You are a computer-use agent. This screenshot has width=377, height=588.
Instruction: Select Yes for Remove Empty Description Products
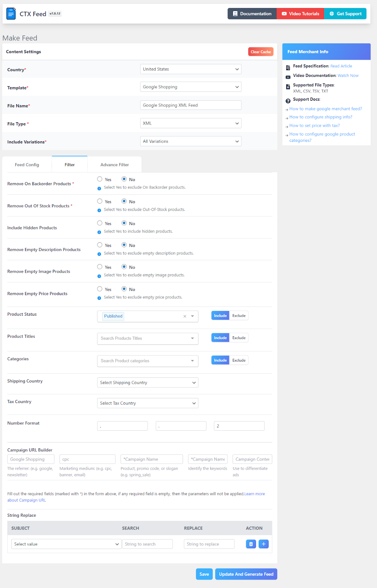click(100, 245)
